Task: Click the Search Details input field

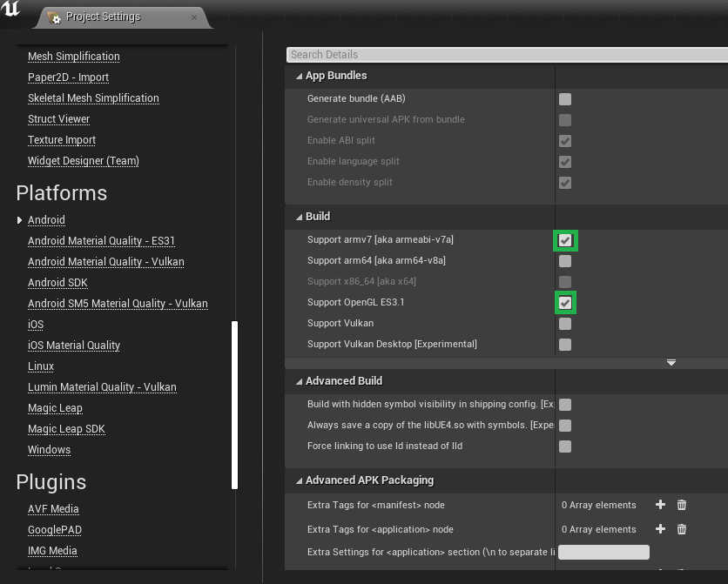Action: 507,55
